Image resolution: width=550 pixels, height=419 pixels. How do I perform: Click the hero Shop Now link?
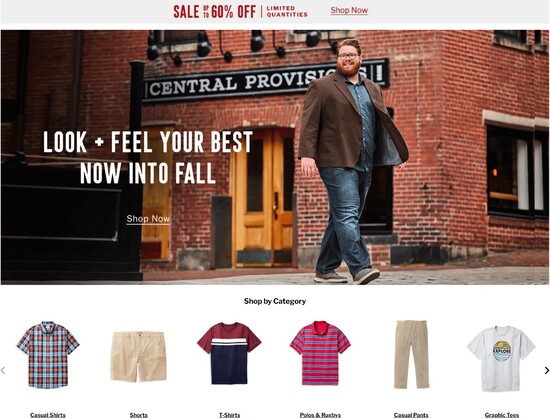click(x=148, y=219)
